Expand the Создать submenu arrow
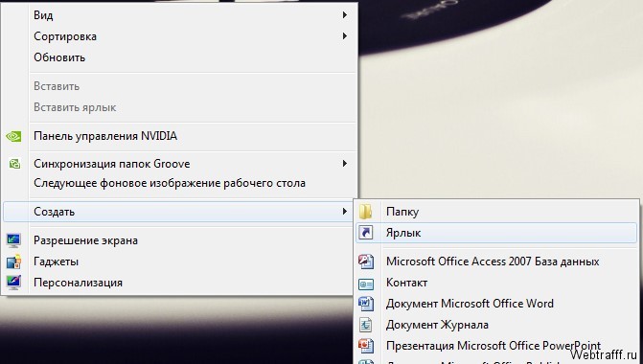This screenshot has height=364, width=643. tap(345, 212)
